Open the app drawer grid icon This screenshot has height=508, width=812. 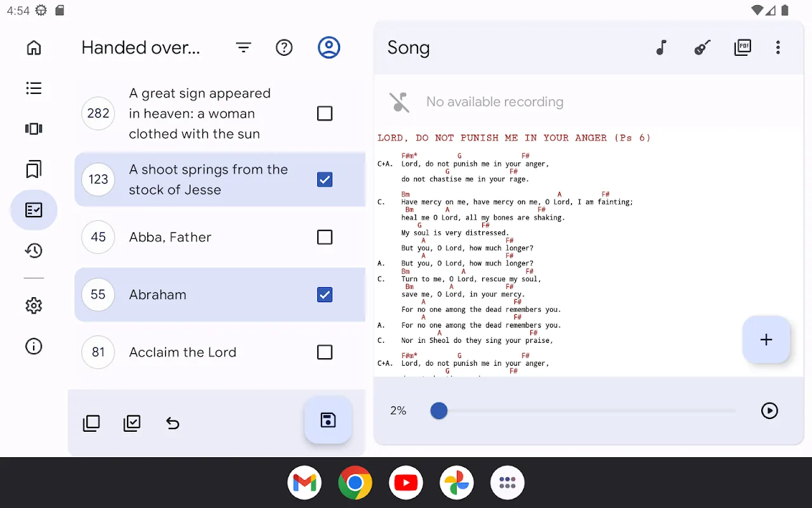(507, 483)
